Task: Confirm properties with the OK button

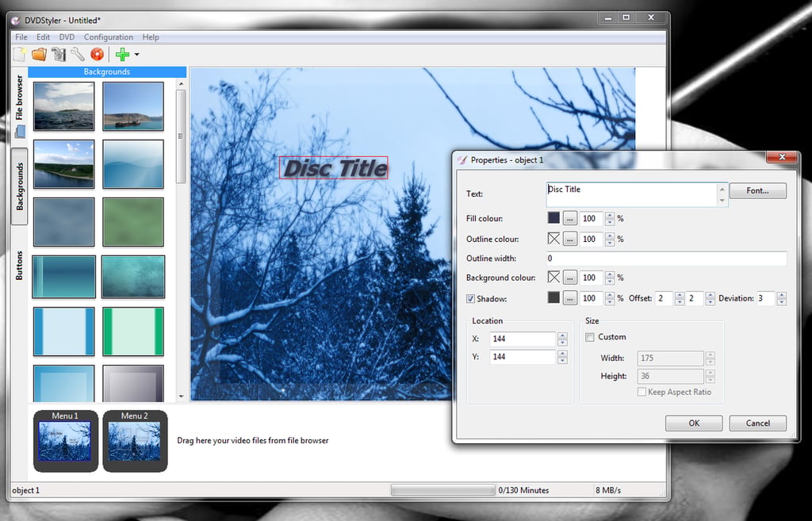Action: [694, 423]
